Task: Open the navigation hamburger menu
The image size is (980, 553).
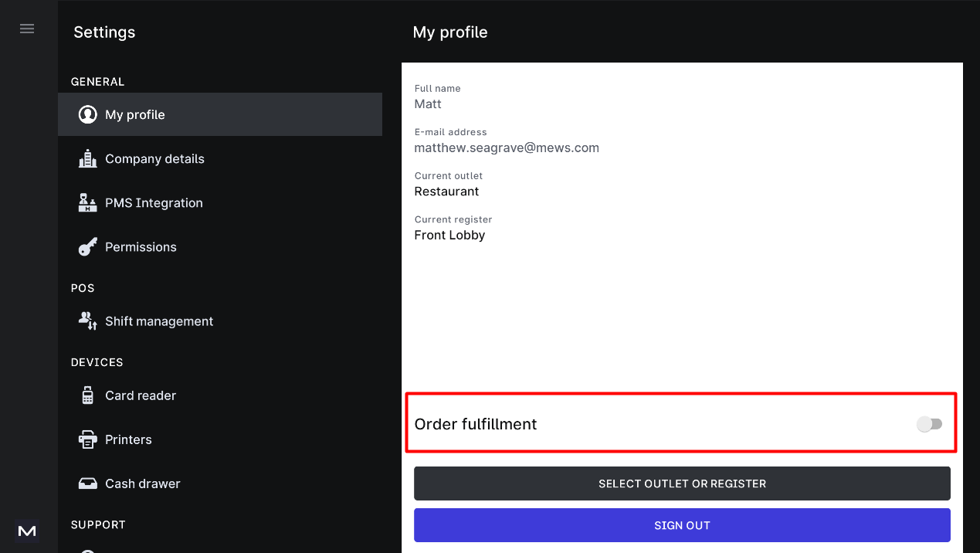Action: point(27,28)
